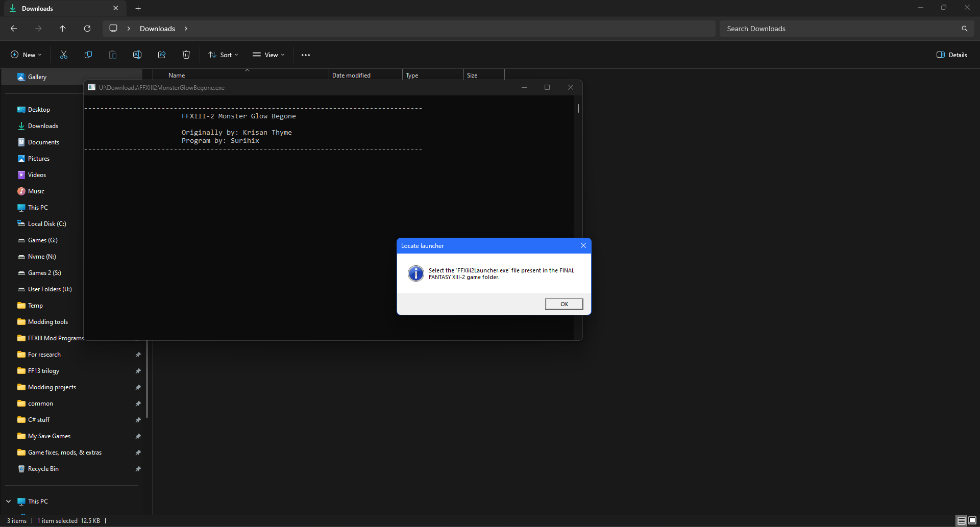Open the New item dropdown

tap(27, 55)
